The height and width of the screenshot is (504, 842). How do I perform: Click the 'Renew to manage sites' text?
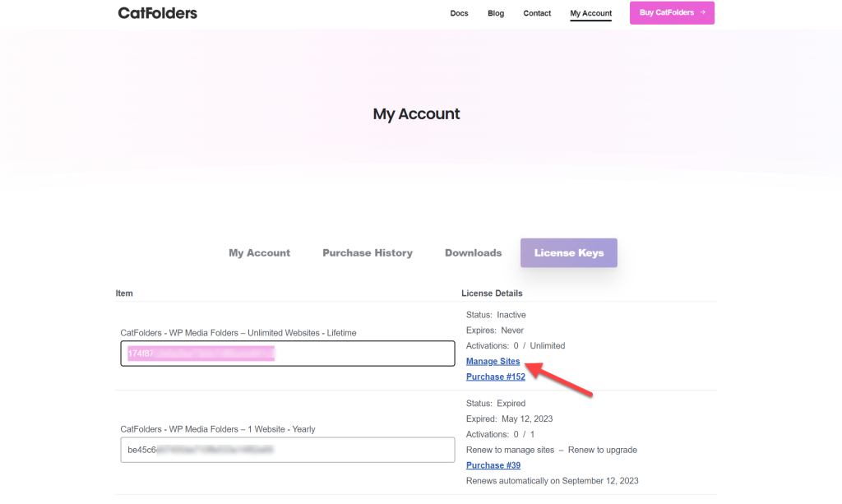click(510, 450)
